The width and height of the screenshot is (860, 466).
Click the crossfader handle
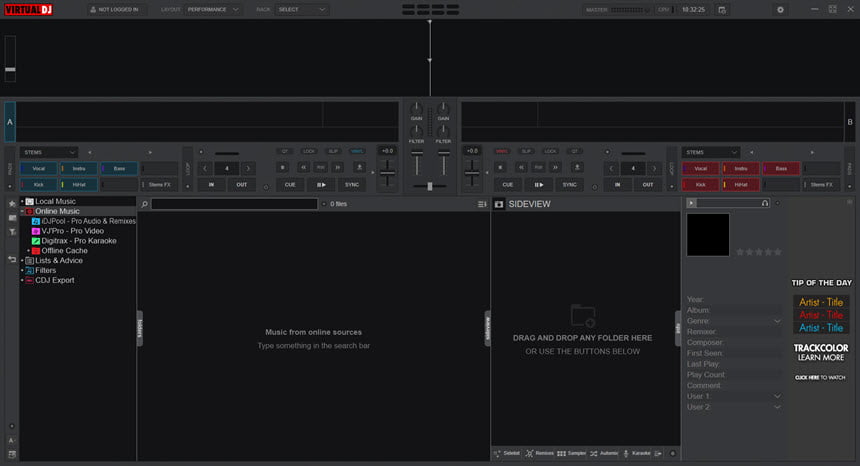pyautogui.click(x=429, y=186)
